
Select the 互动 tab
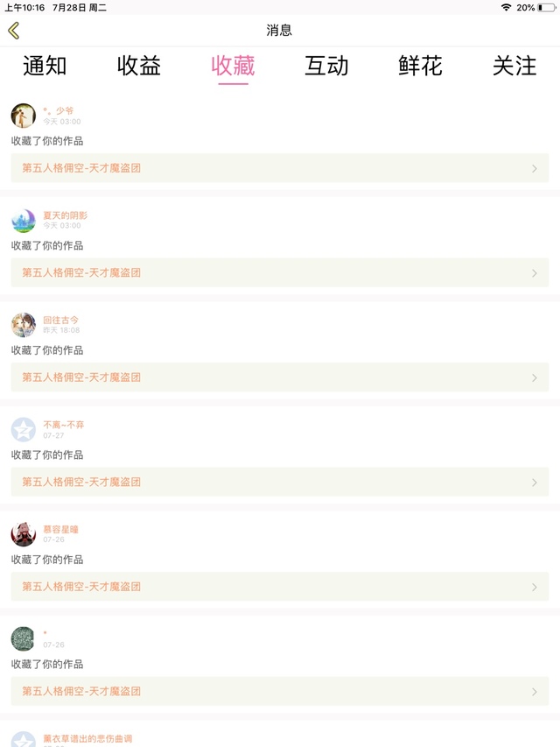[326, 66]
